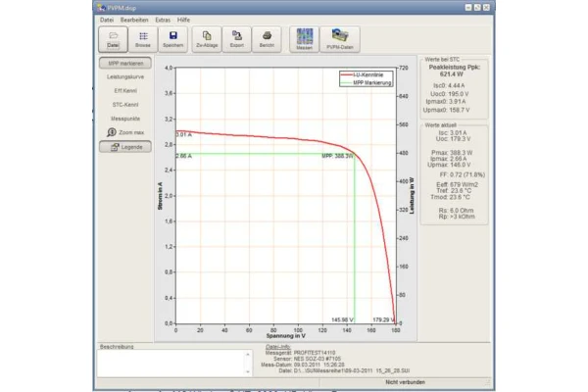
Task: Enable the STC-Kennl curve
Action: (x=124, y=104)
